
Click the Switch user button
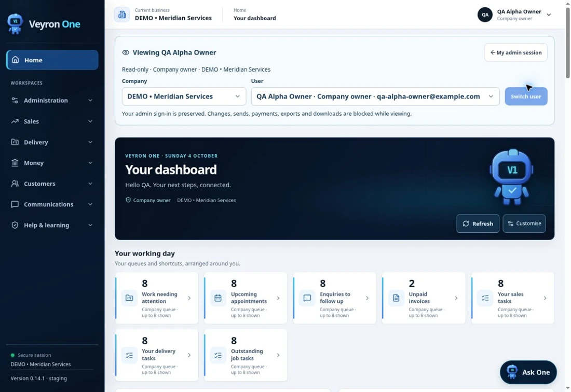click(x=526, y=96)
